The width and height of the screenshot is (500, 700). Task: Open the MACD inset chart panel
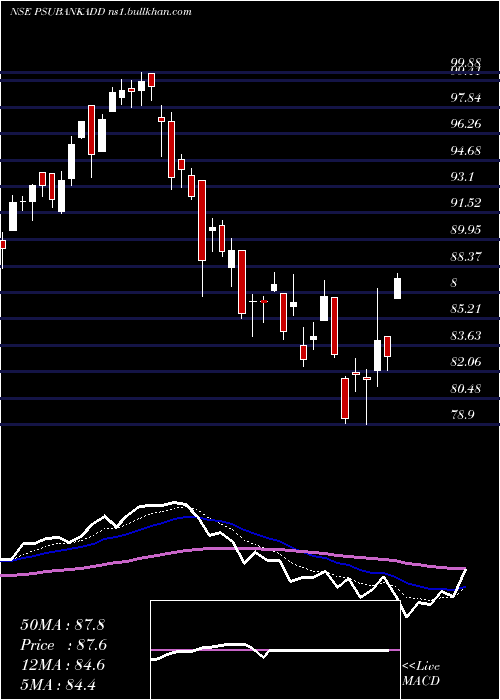coord(275,650)
